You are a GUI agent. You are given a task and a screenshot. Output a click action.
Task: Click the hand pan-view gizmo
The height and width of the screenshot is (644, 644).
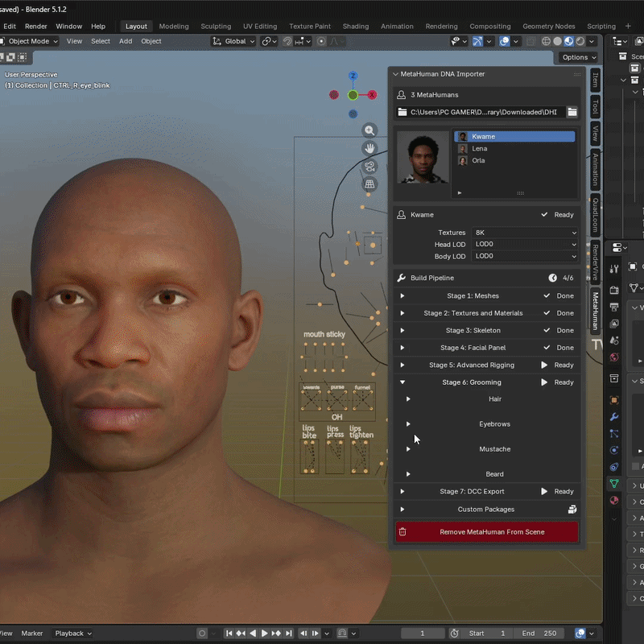point(369,148)
